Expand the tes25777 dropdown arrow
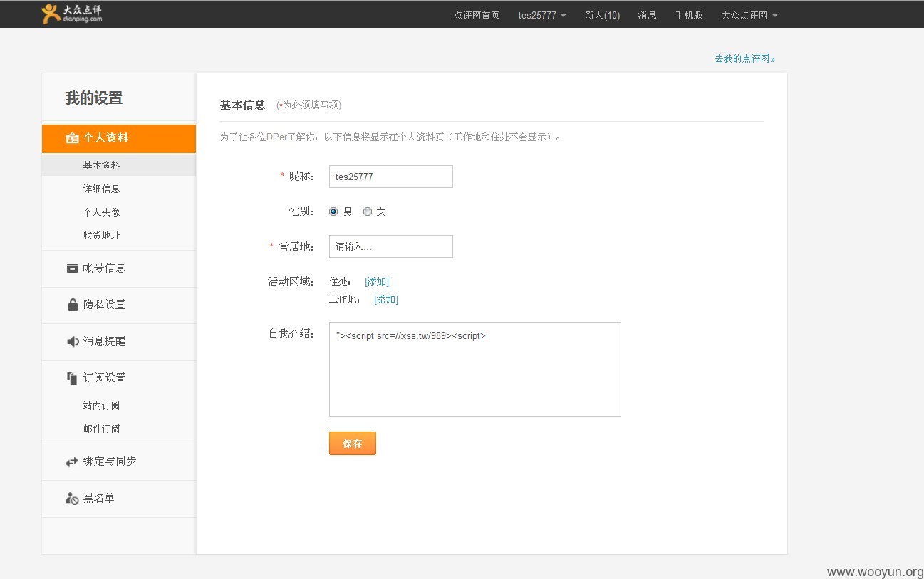The image size is (924, 579). pos(564,15)
